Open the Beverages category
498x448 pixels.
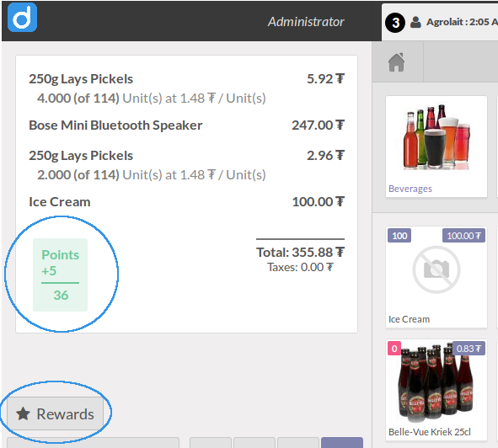[436, 147]
